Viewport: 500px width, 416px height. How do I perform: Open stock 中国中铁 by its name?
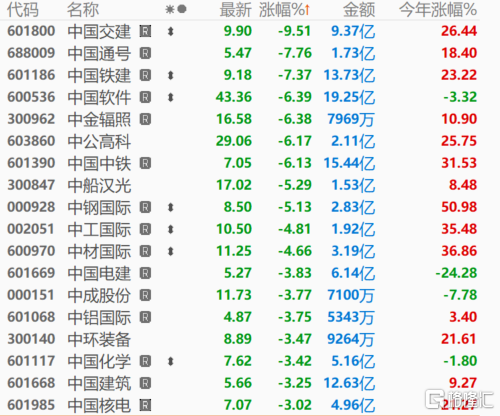[x=99, y=163]
